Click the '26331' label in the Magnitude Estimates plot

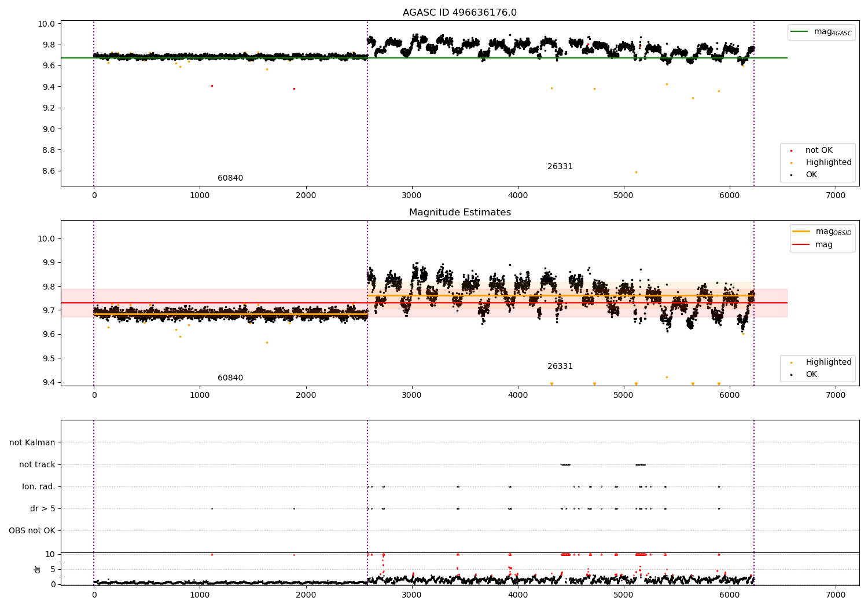(560, 367)
